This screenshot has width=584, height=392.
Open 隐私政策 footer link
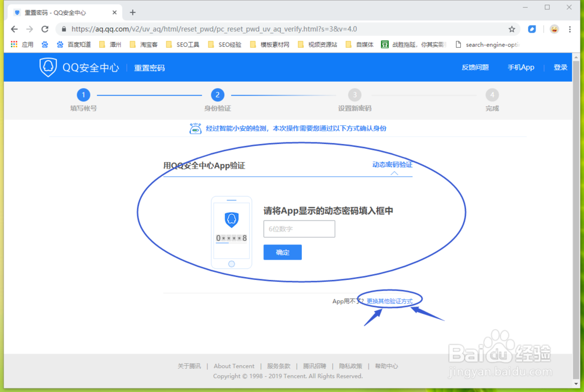(350, 366)
